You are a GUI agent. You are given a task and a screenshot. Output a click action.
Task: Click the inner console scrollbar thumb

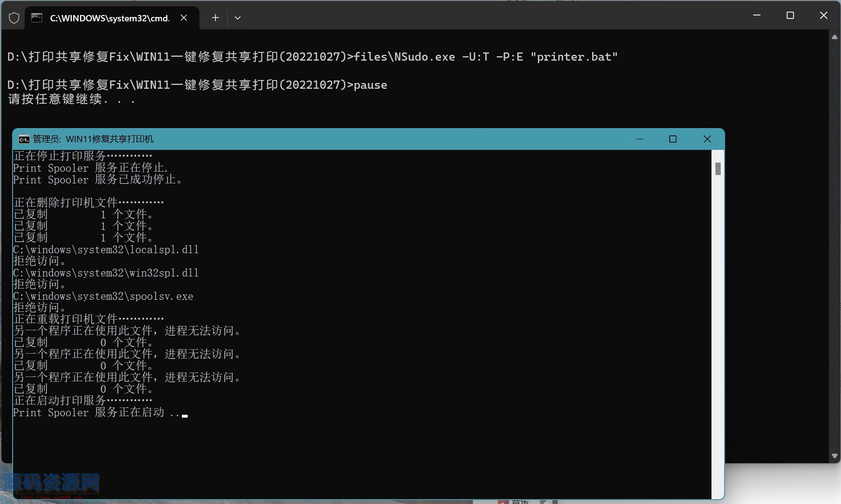718,168
